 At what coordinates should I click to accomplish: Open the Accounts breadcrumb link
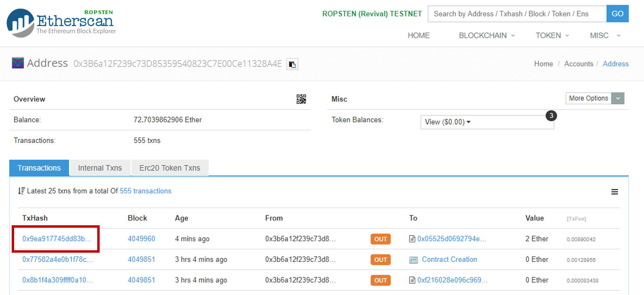tap(579, 64)
